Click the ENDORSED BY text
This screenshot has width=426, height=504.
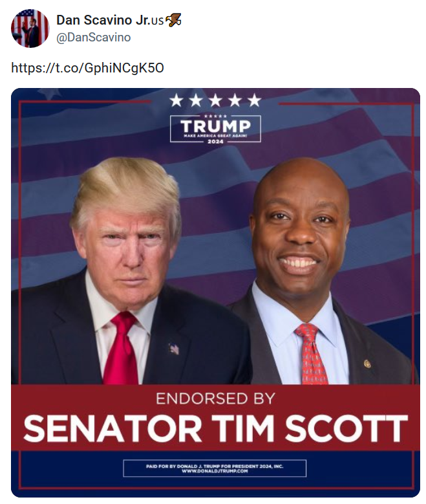tap(215, 399)
